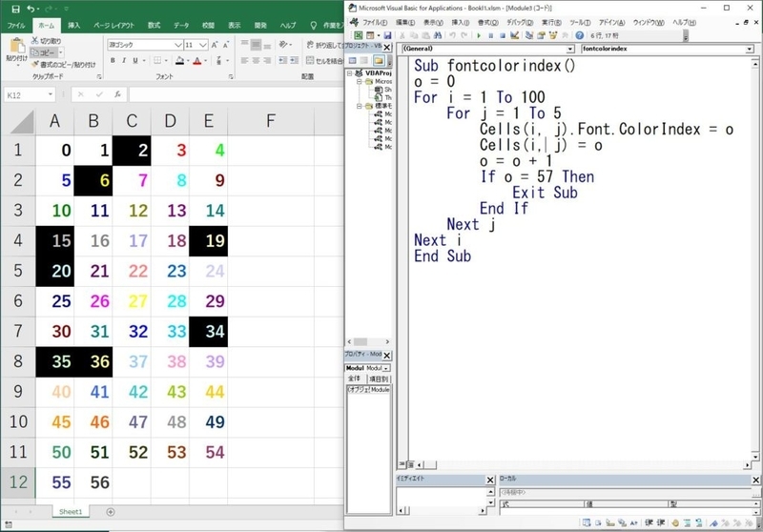Toggle middle vertical alignment in Excel
The height and width of the screenshot is (532, 763).
point(256,45)
